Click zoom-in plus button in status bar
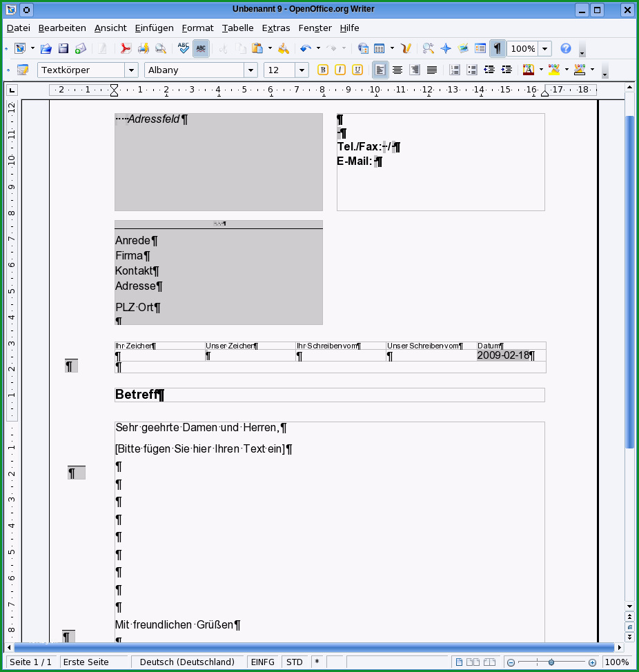Viewport: 639px width, 672px height. point(592,662)
